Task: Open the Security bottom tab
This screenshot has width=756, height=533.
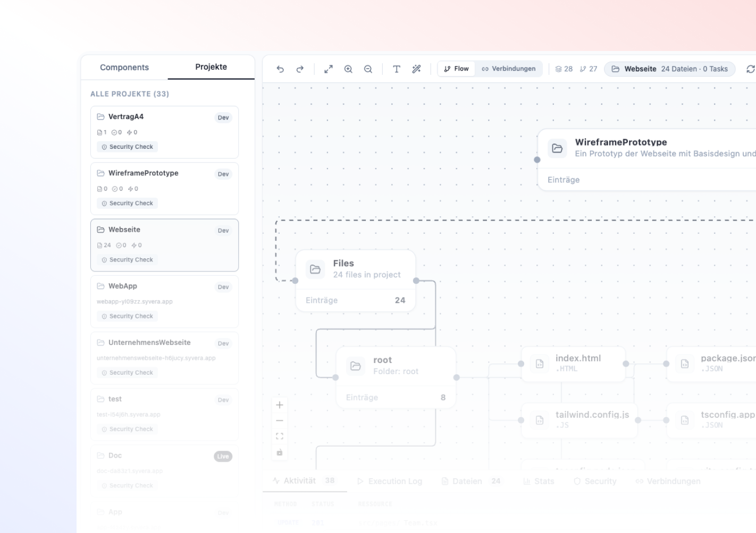Action: [x=595, y=481]
